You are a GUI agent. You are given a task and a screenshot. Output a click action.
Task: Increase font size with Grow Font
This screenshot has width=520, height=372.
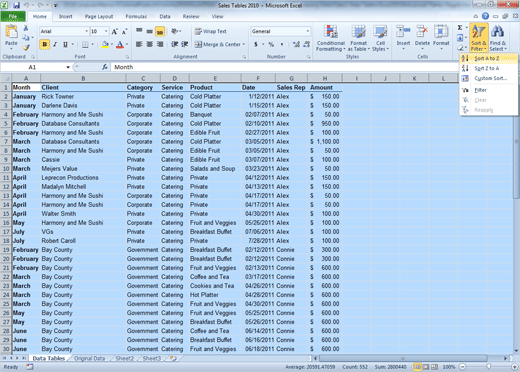114,31
